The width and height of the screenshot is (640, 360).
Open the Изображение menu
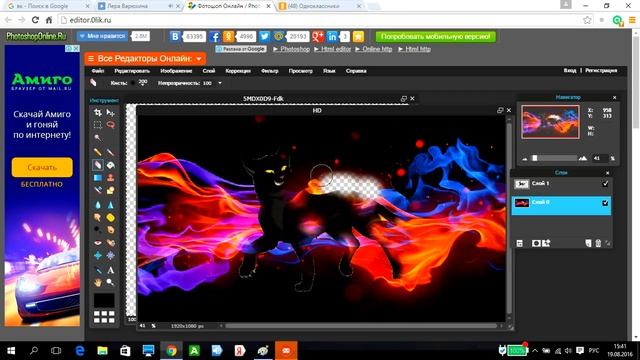[x=176, y=71]
